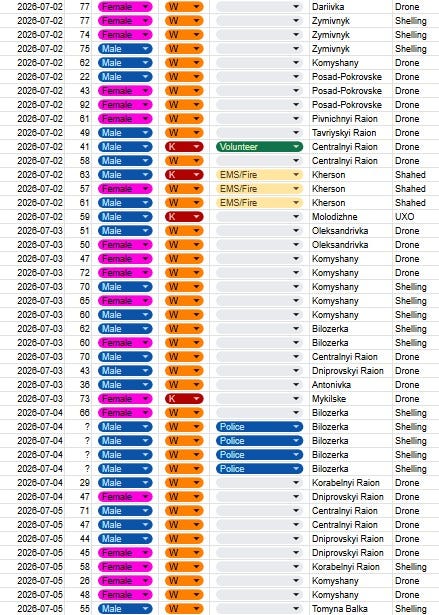Select the age 36 cell
This screenshot has height=615, width=439.
pos(78,385)
